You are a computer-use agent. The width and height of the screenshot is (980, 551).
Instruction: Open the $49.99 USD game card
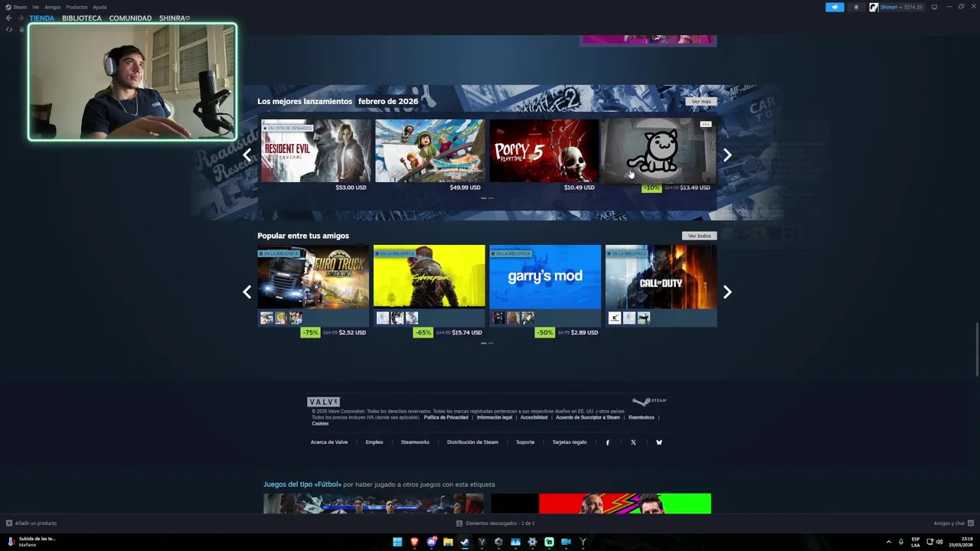[x=430, y=151]
